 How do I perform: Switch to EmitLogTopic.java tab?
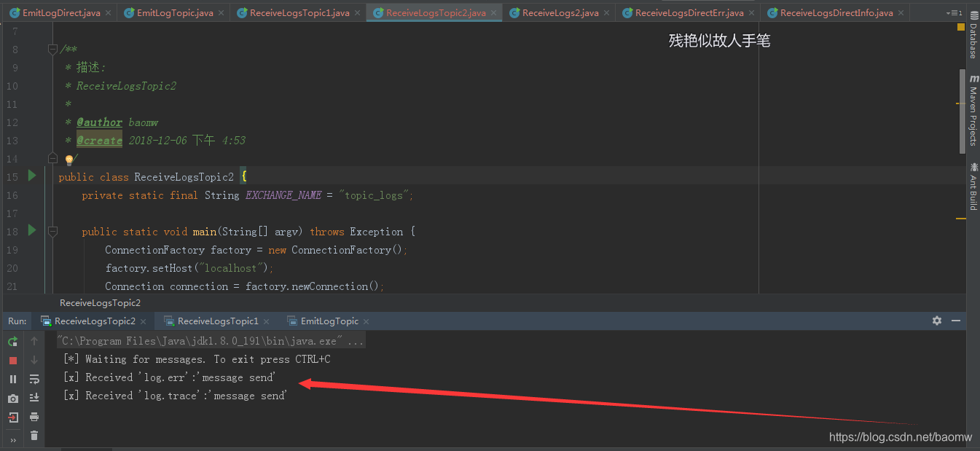[173, 13]
